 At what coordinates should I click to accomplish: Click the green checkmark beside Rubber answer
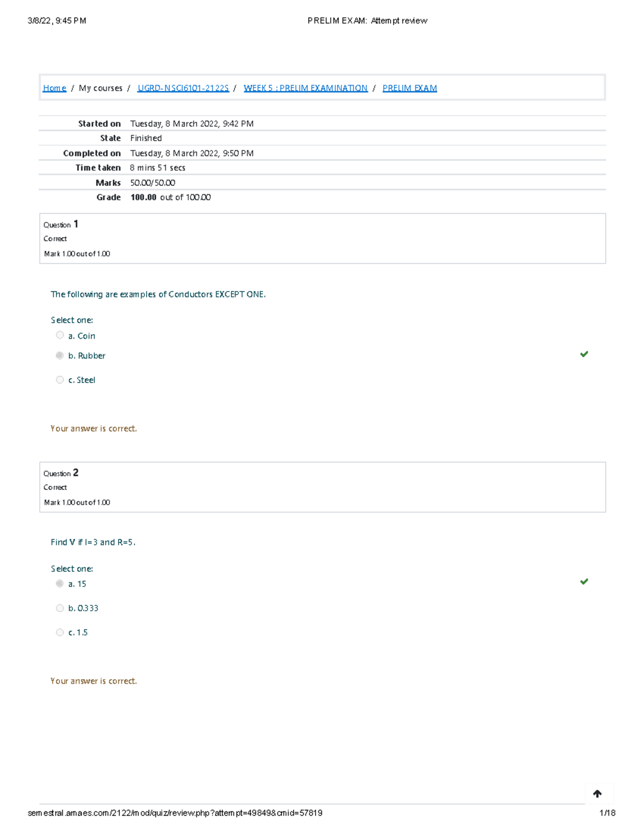584,353
